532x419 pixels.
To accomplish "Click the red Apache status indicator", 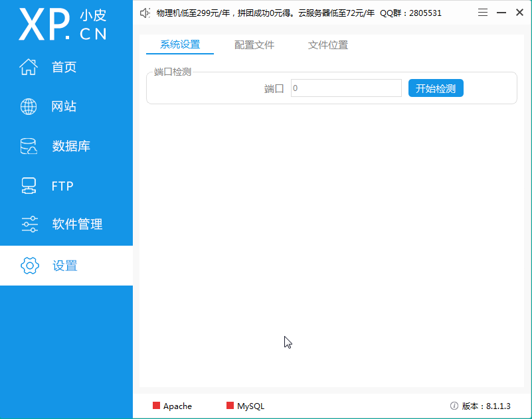I will point(157,406).
